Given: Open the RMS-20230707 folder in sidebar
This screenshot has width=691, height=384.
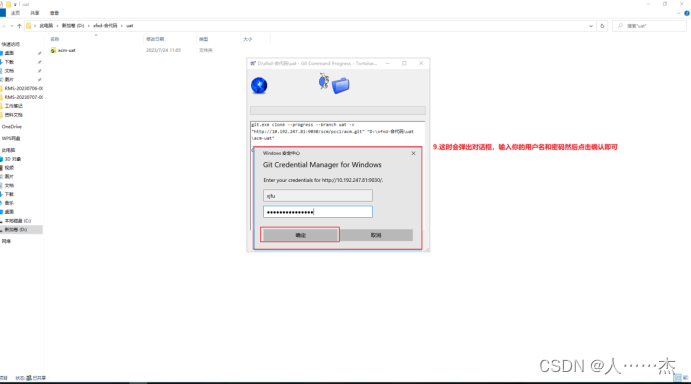Looking at the screenshot, I should (23, 97).
